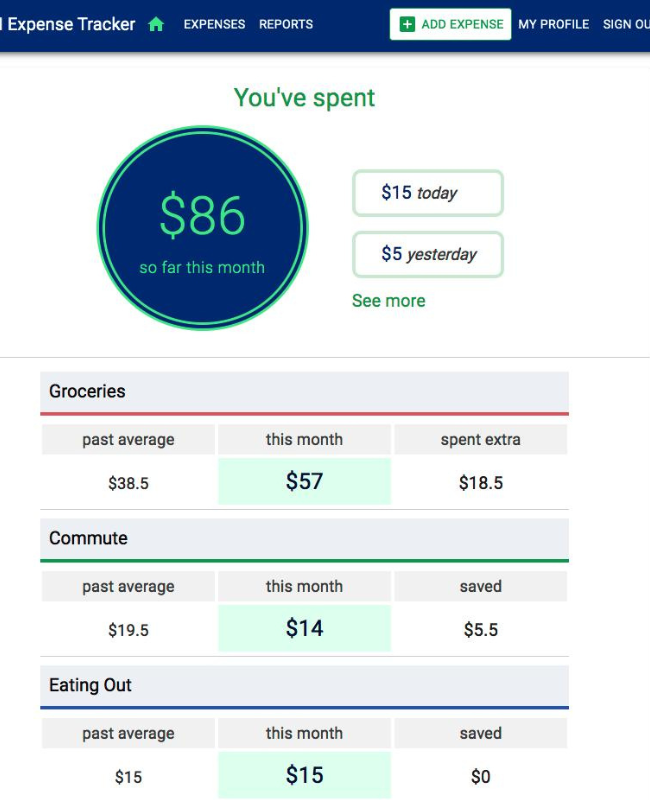Click the $86 monthly total circle
The height and width of the screenshot is (800, 650).
coord(203,228)
